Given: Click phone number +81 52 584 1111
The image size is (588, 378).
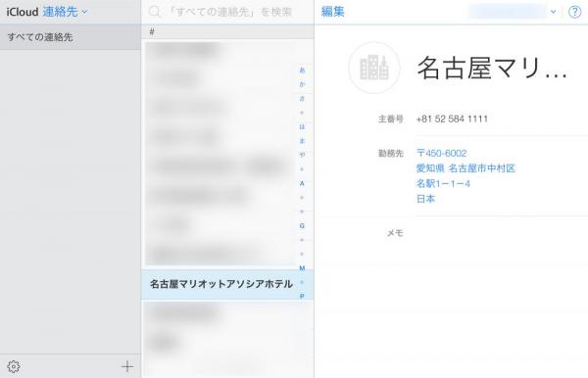Looking at the screenshot, I should (x=452, y=119).
